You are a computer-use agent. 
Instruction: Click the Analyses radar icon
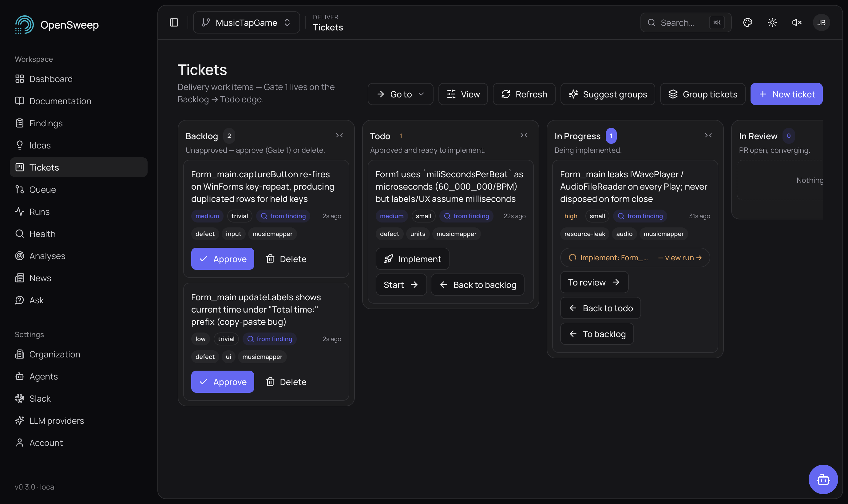pyautogui.click(x=19, y=256)
